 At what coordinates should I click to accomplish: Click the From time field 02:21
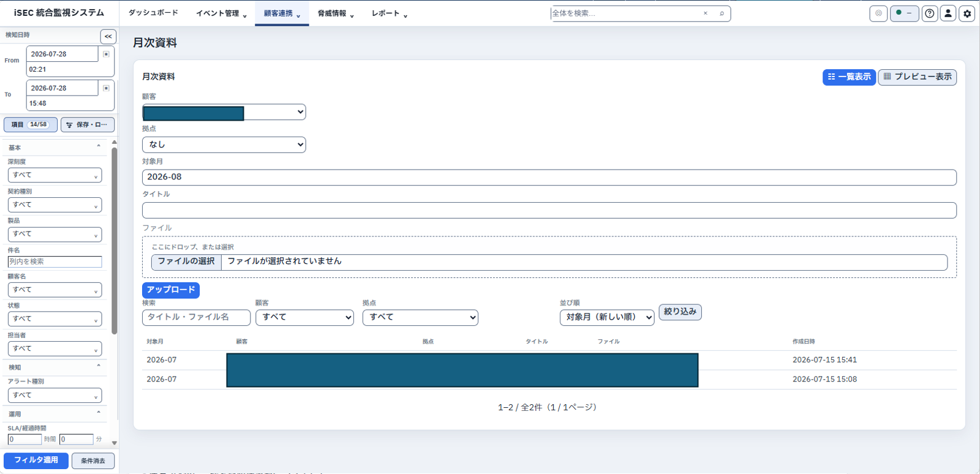point(70,69)
